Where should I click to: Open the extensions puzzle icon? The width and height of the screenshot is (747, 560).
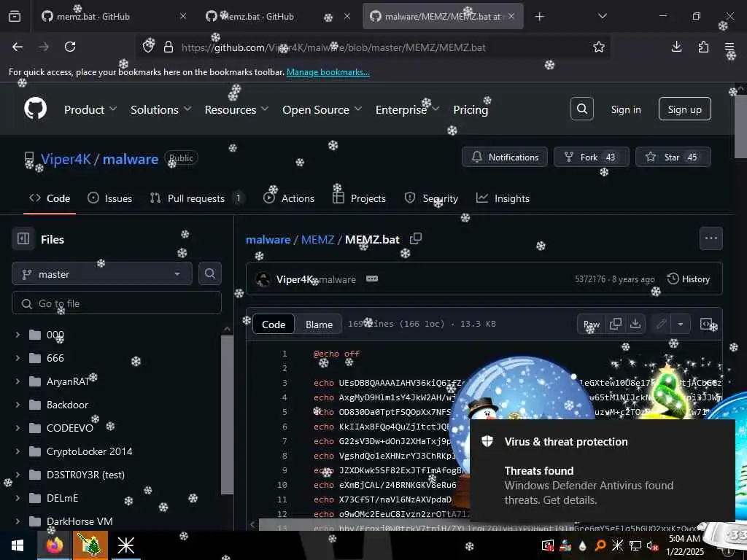coord(703,47)
